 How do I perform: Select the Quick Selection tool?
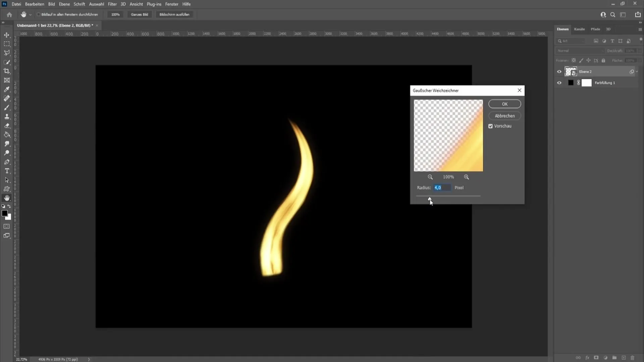(7, 62)
